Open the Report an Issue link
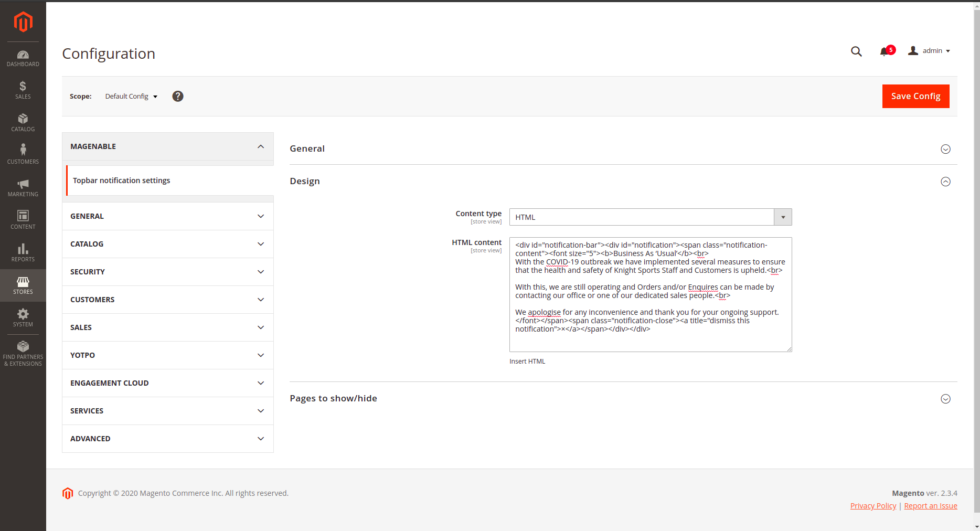This screenshot has height=531, width=980. click(x=931, y=506)
